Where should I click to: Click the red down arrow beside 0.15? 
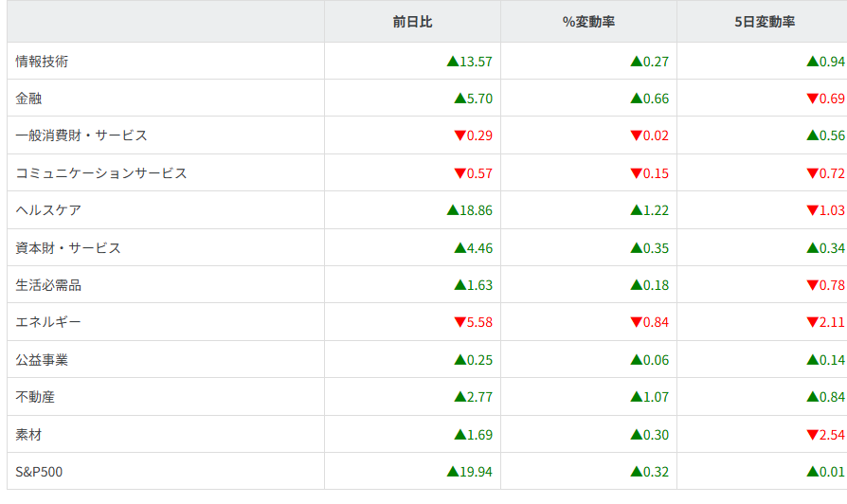[x=636, y=173]
